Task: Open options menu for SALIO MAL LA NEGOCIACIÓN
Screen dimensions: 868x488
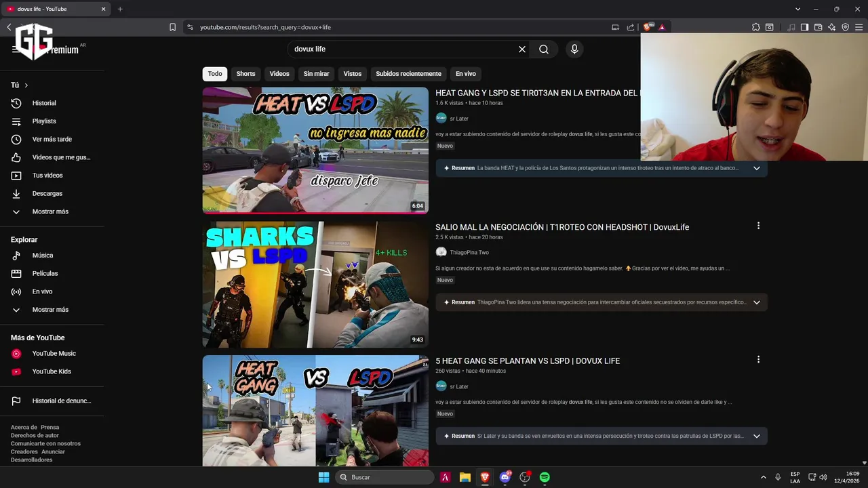Action: click(758, 226)
